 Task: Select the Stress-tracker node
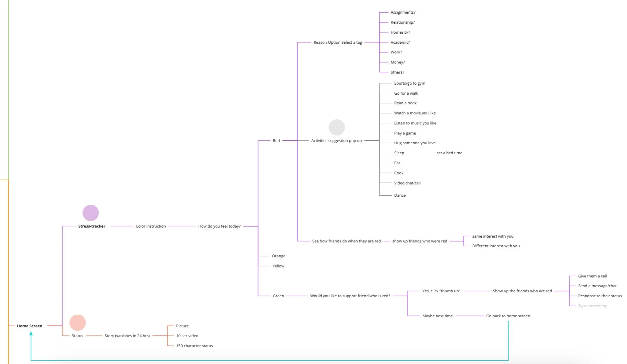point(91,226)
